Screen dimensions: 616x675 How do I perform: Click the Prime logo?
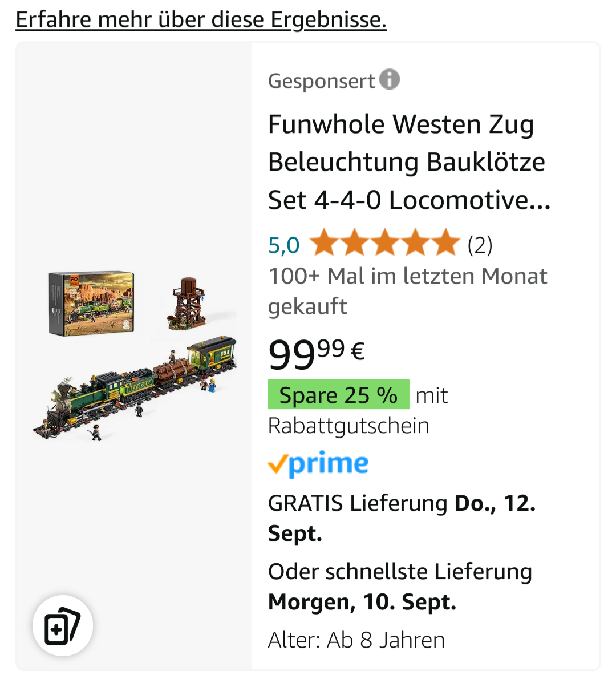pyautogui.click(x=329, y=464)
